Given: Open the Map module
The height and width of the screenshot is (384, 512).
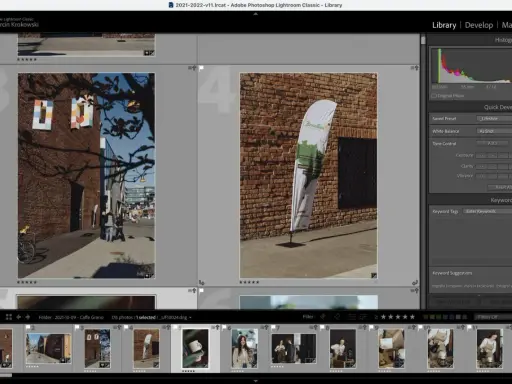Looking at the screenshot, I should [507, 25].
